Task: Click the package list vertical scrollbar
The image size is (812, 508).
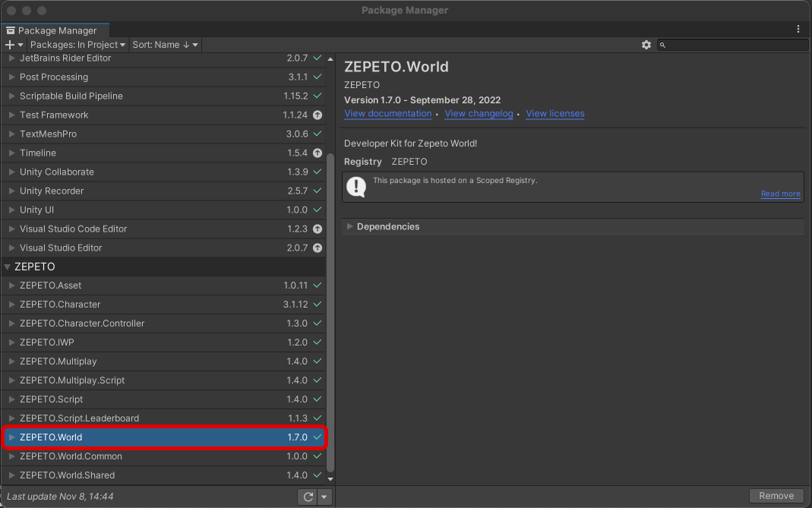Action: [x=330, y=313]
